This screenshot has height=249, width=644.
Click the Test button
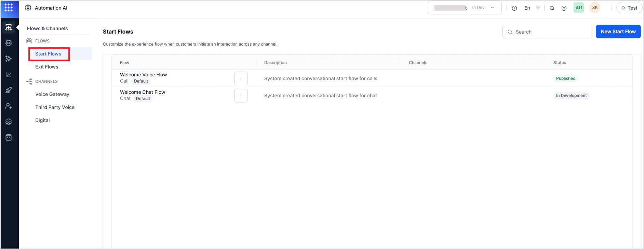tap(629, 8)
